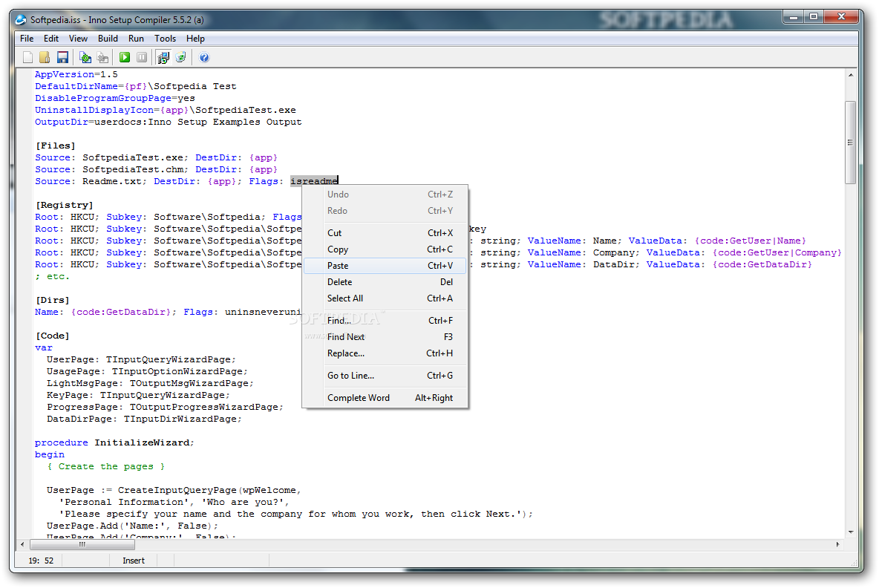The width and height of the screenshot is (879, 588).
Task: Choose Find... from the context menu
Action: pos(385,321)
